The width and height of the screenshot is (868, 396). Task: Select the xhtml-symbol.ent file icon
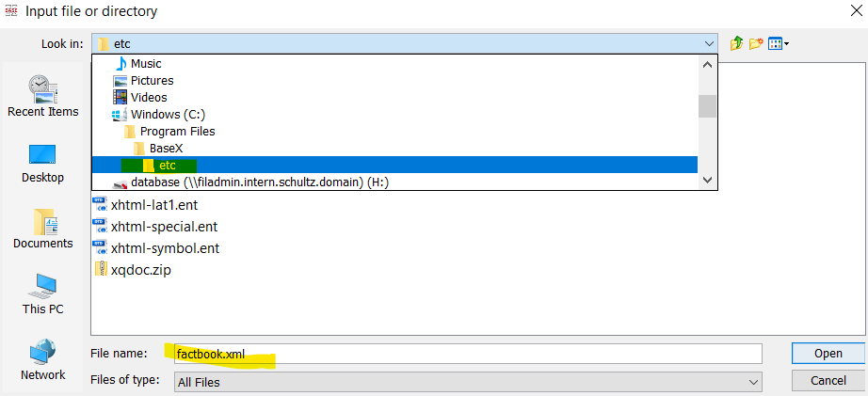point(101,247)
